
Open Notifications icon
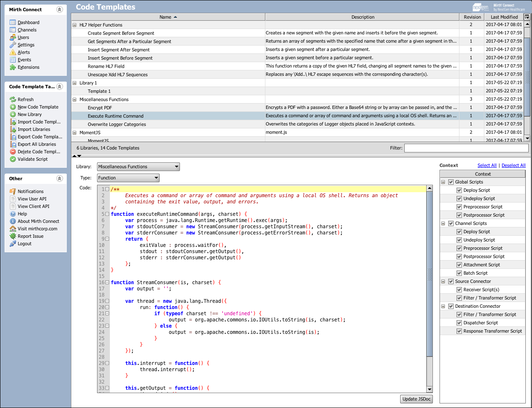pyautogui.click(x=13, y=191)
